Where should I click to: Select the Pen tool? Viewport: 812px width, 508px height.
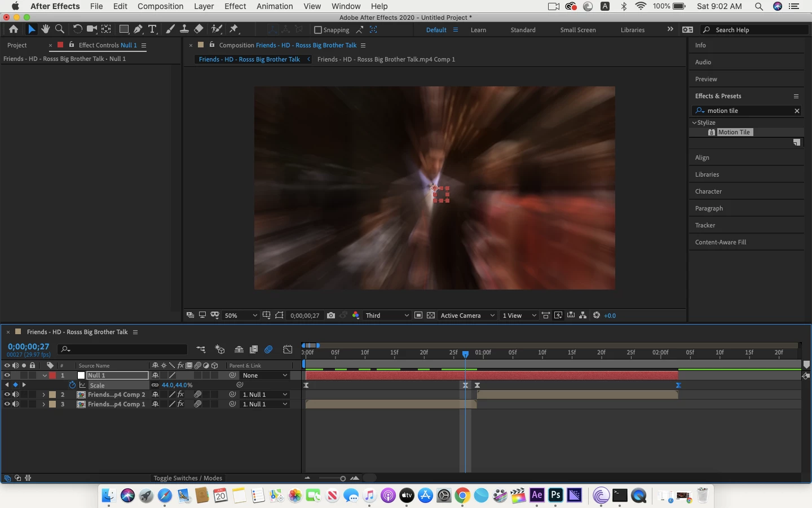(138, 29)
